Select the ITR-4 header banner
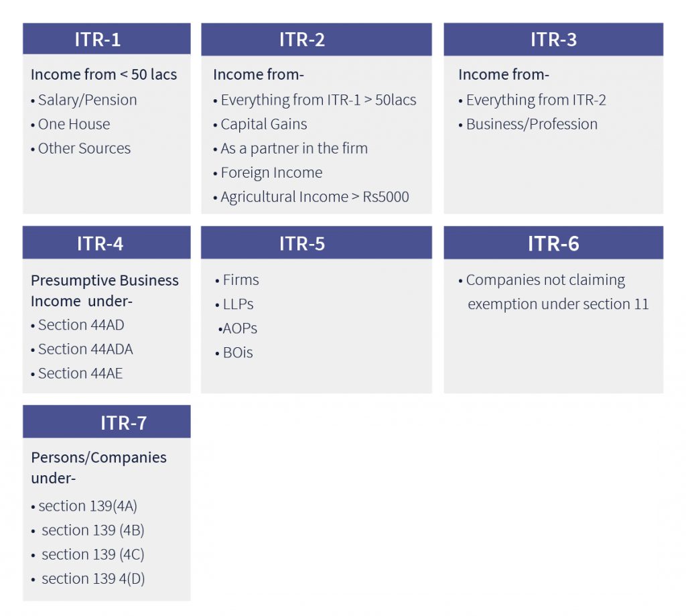Screen dimensions: 686x616 [x=107, y=243]
